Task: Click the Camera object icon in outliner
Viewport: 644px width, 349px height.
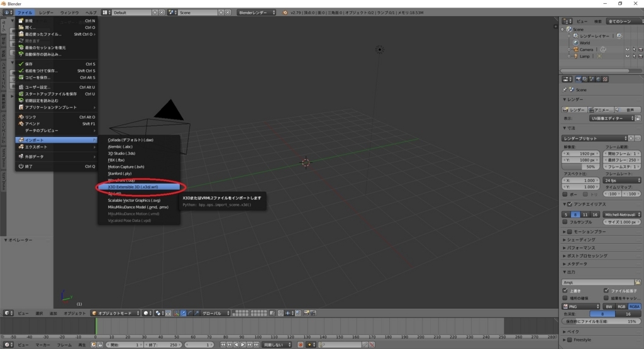Action: 576,49
